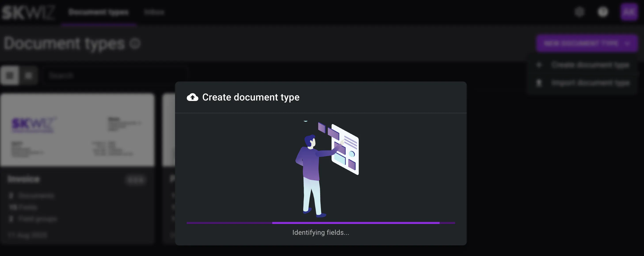Image resolution: width=644 pixels, height=256 pixels.
Task: Open the user avatar menu at top right
Action: tap(629, 12)
